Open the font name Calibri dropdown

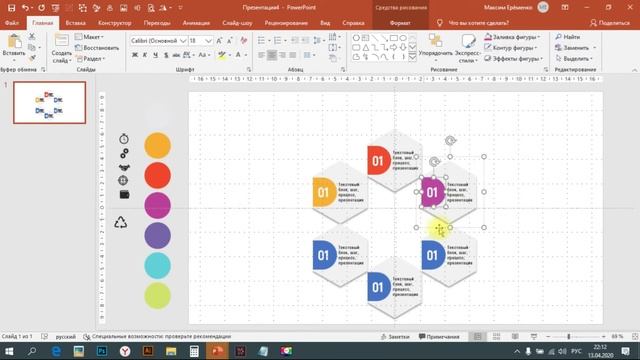(x=183, y=41)
